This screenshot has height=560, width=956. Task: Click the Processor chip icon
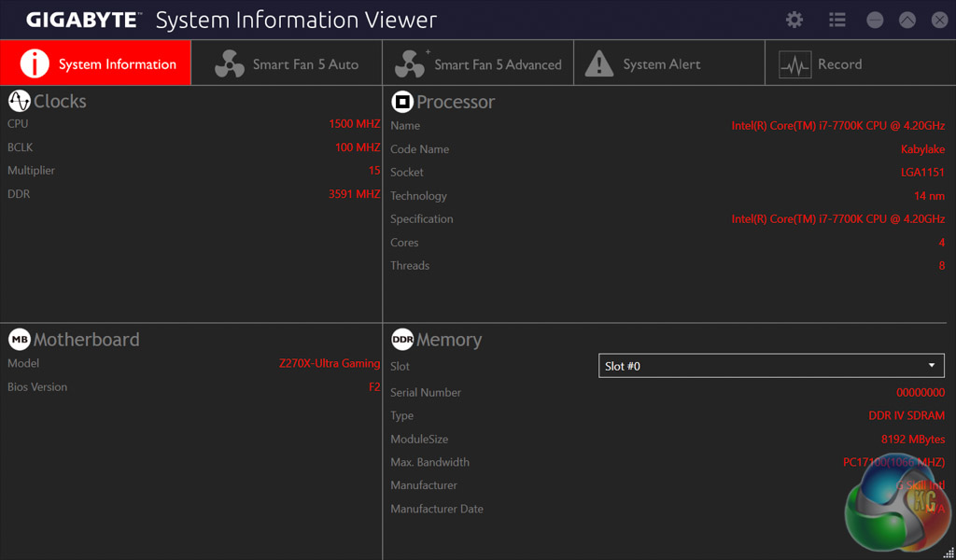(402, 102)
